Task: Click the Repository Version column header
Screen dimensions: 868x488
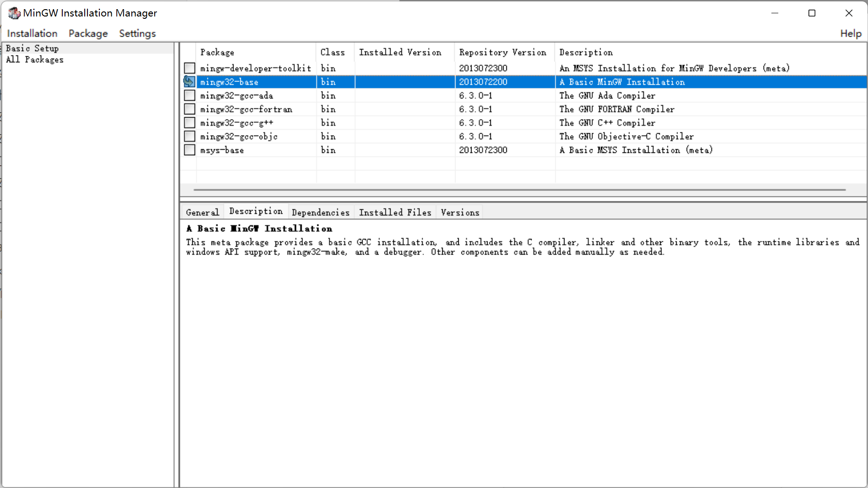Action: click(x=503, y=52)
